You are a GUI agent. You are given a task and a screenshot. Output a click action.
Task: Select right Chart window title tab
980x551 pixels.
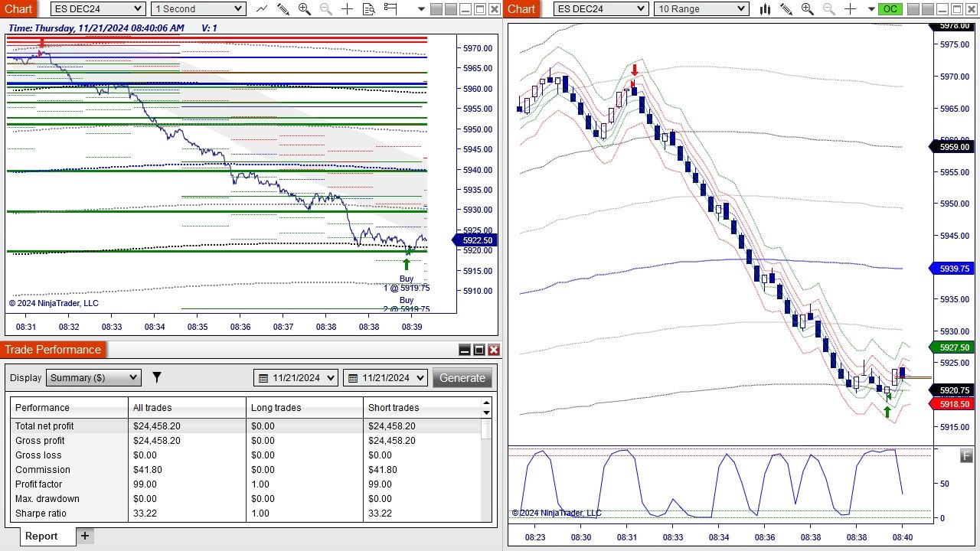tap(521, 8)
